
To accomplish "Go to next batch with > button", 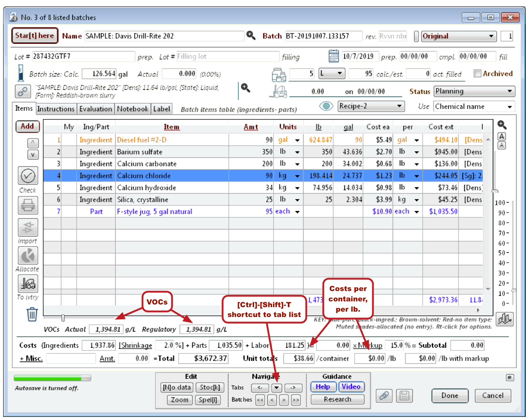I will tap(284, 400).
